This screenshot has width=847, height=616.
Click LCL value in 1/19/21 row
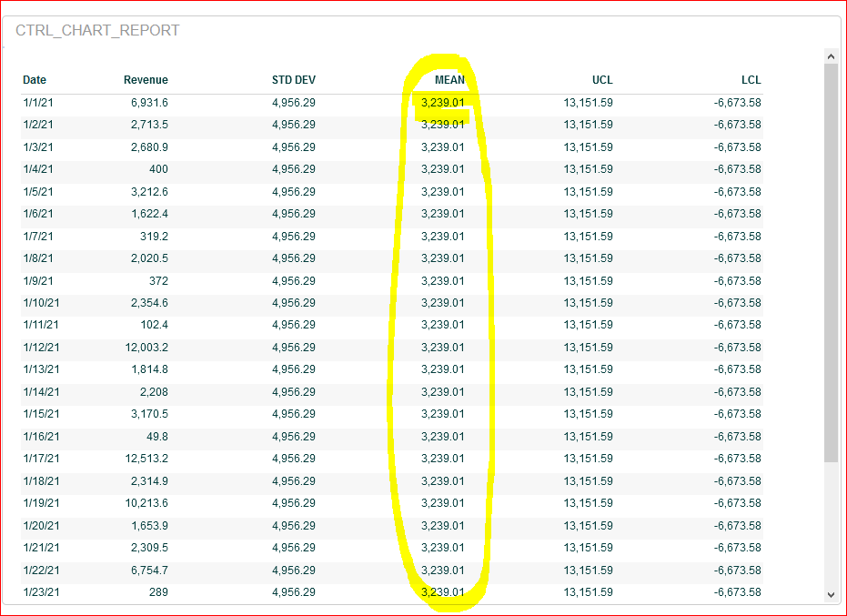[737, 503]
